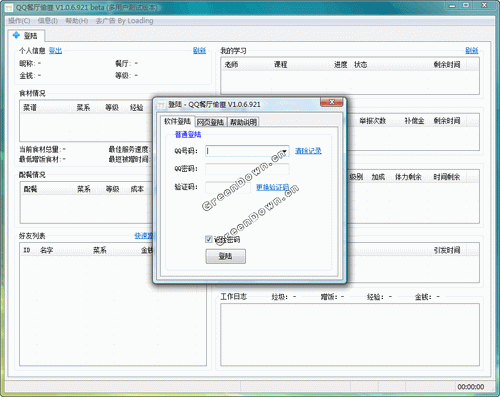
Task: Click the blue icon on 登陆 tab
Action: [16, 35]
